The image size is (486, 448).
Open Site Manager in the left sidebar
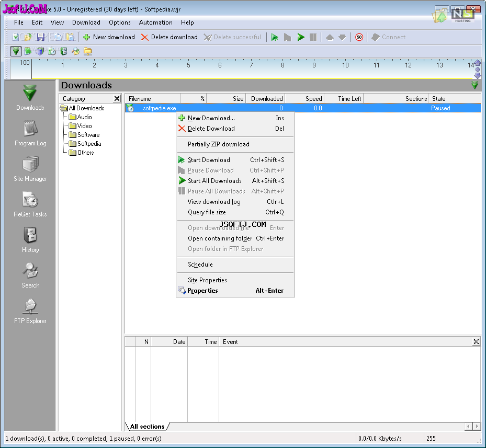pos(30,169)
